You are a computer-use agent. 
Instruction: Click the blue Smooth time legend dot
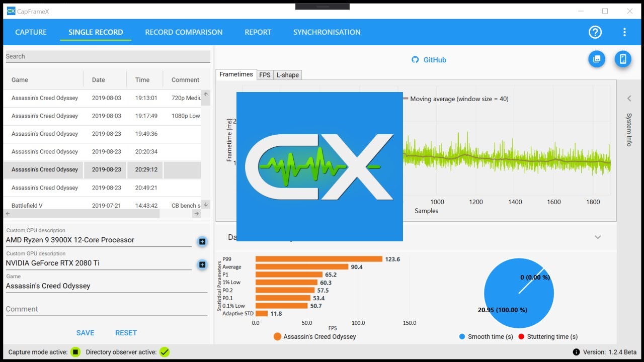(x=462, y=337)
